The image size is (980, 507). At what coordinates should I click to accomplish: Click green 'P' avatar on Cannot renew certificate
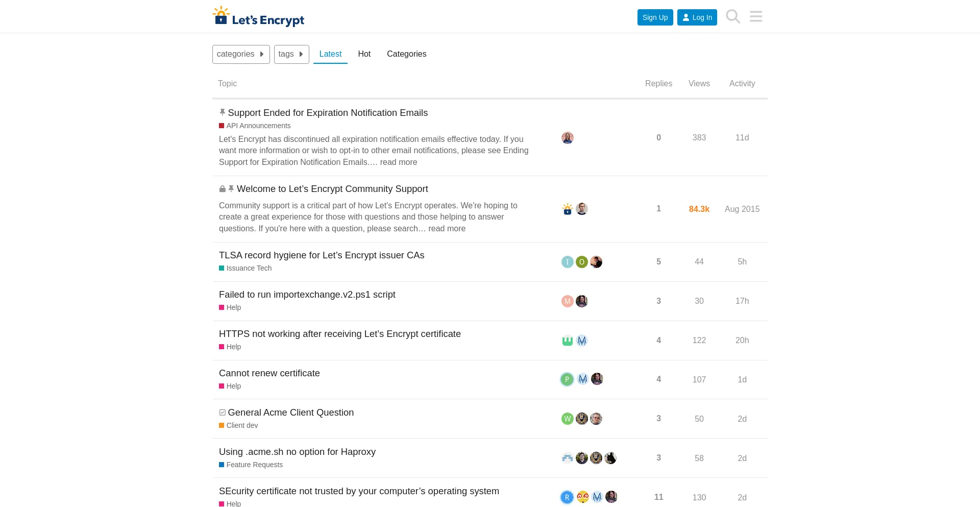567,379
